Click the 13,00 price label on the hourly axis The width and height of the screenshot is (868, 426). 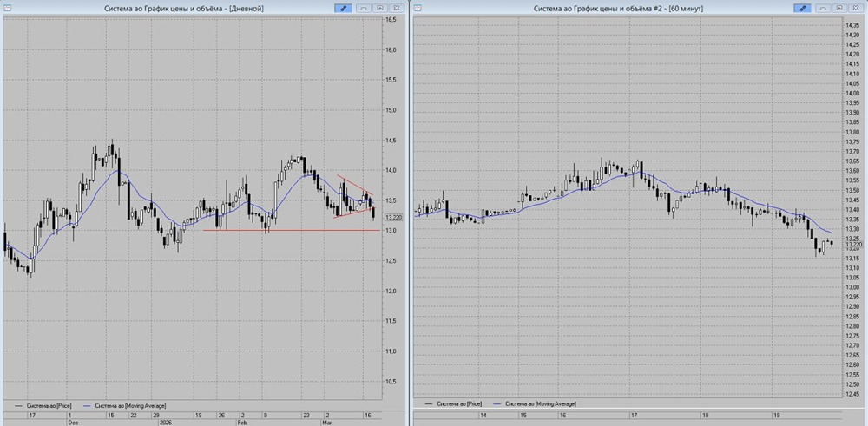coord(852,287)
